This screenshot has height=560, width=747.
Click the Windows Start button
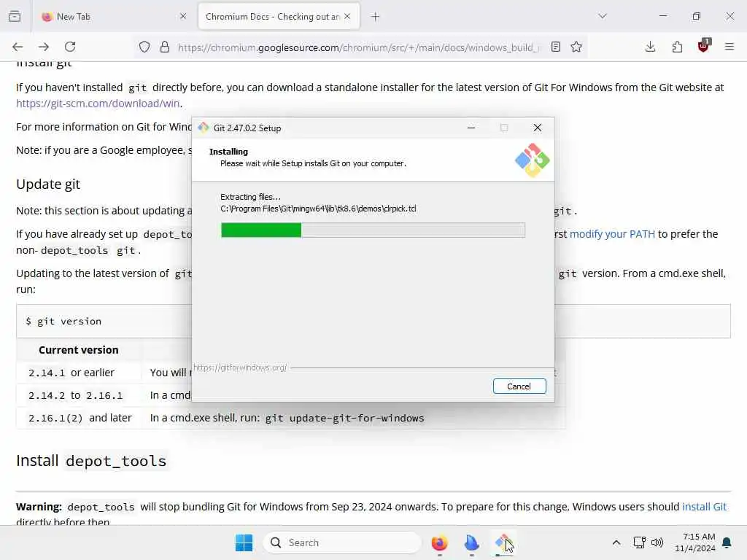244,542
